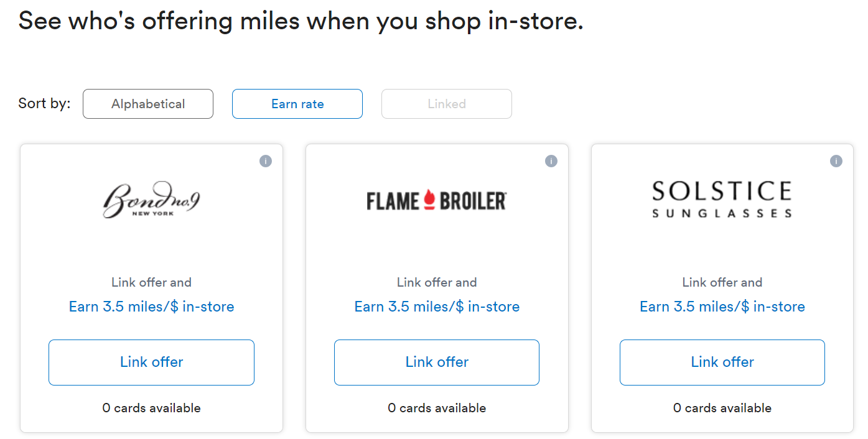Expand offer details for Bond No.9
This screenshot has height=439, width=868.
[151, 307]
